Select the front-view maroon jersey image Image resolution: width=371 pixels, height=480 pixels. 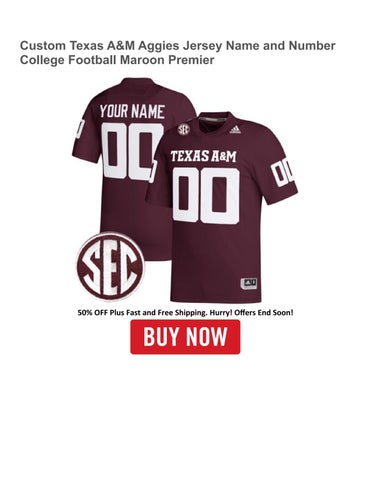point(222,207)
